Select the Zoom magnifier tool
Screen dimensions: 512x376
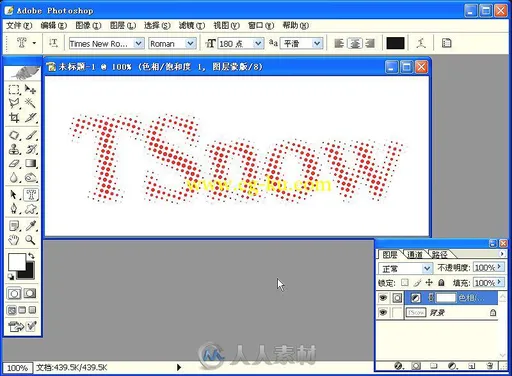click(30, 240)
